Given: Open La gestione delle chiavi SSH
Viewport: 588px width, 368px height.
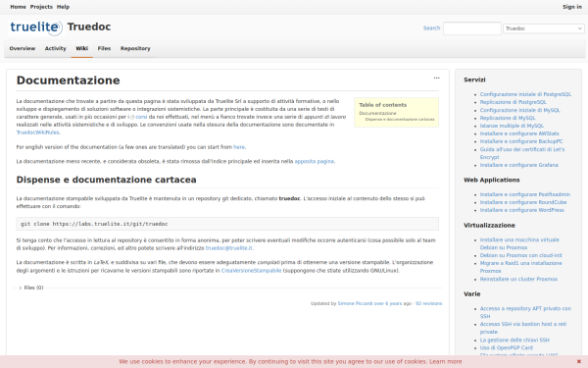Looking at the screenshot, I should [x=514, y=341].
